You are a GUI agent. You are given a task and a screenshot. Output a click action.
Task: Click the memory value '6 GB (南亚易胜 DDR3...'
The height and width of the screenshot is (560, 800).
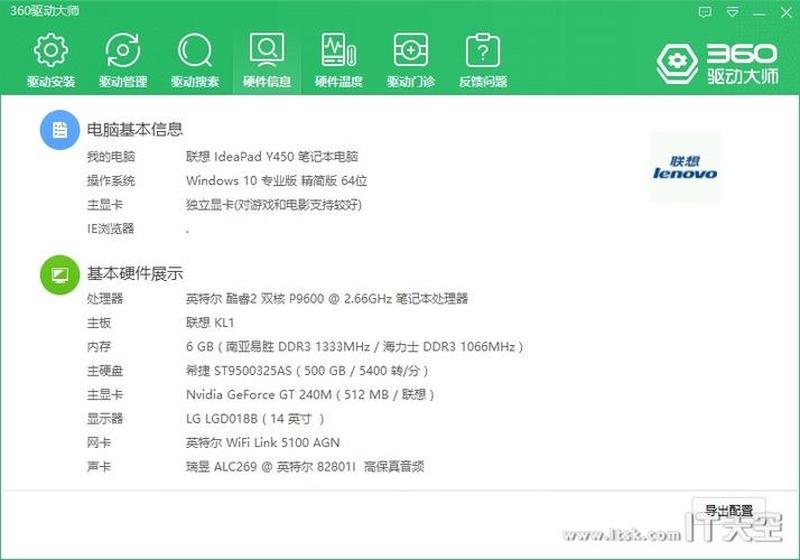(355, 346)
